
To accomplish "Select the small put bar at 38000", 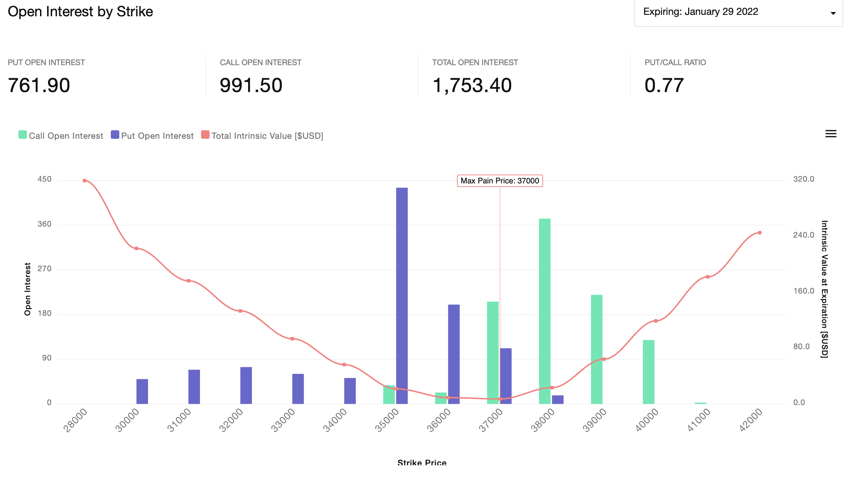I will 558,399.
